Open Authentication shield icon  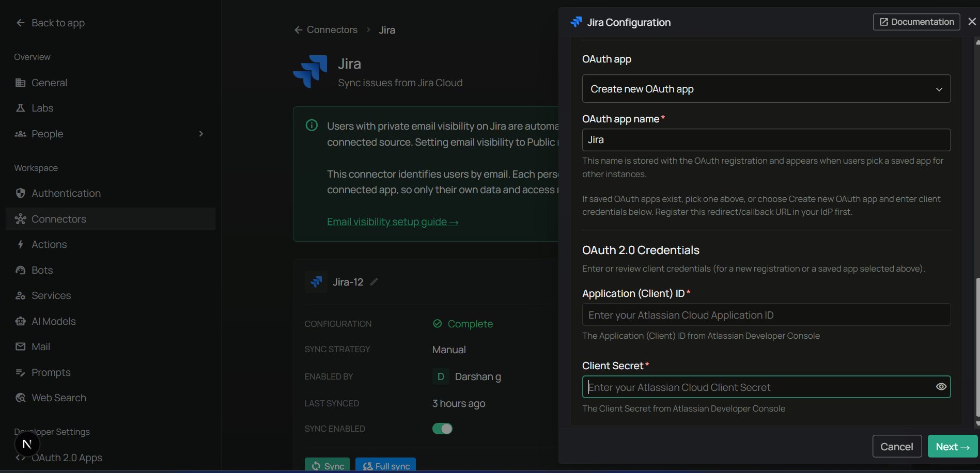(20, 193)
